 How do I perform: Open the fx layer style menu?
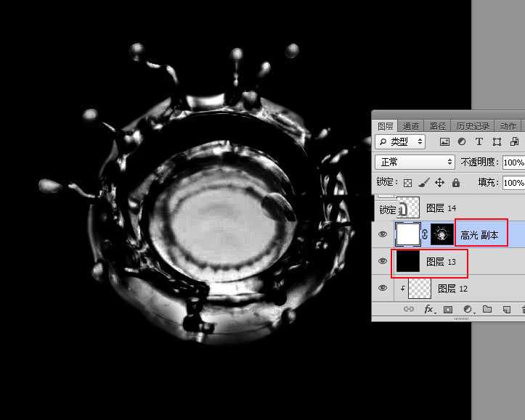(428, 310)
